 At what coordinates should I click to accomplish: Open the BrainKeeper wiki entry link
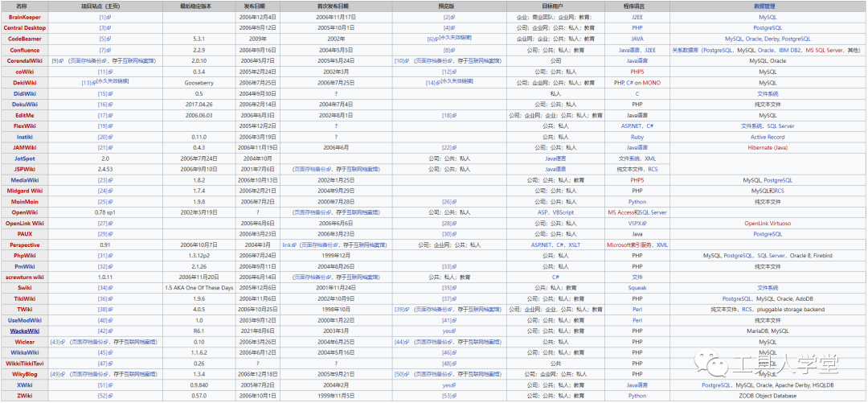(24, 17)
